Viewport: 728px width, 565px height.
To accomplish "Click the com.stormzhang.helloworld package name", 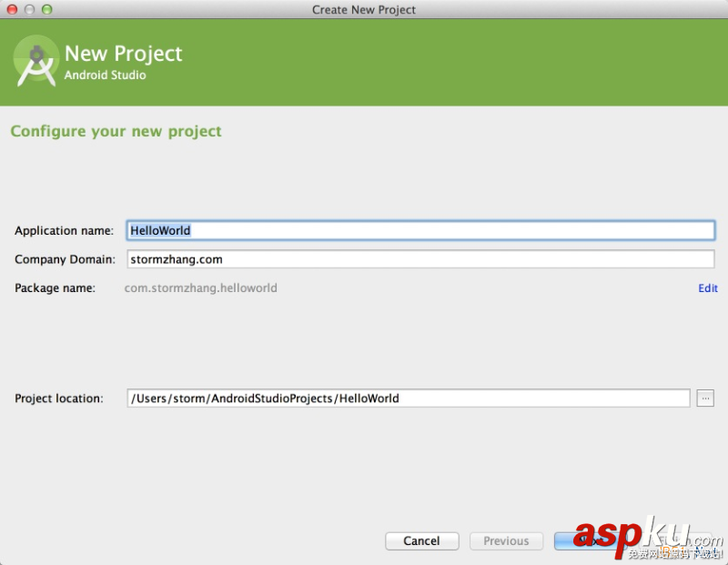I will click(x=200, y=288).
